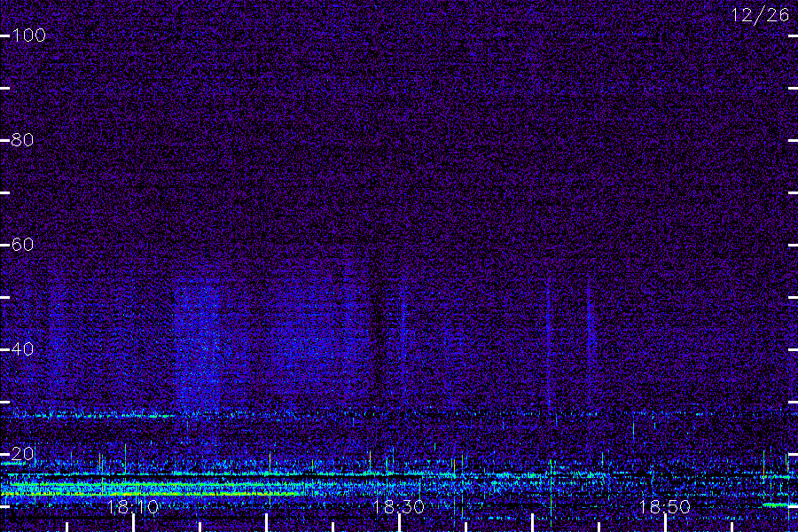798x532 pixels.
Task: Click the 40 frequency axis label
Action: click(23, 349)
